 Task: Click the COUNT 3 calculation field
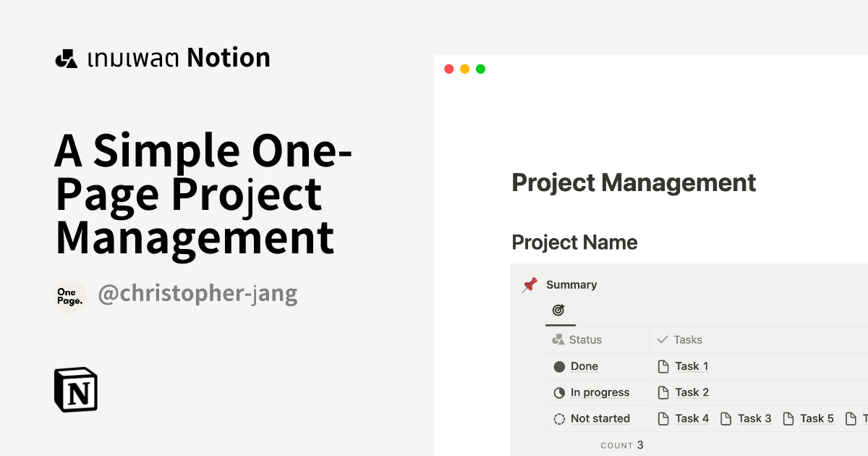coord(621,444)
